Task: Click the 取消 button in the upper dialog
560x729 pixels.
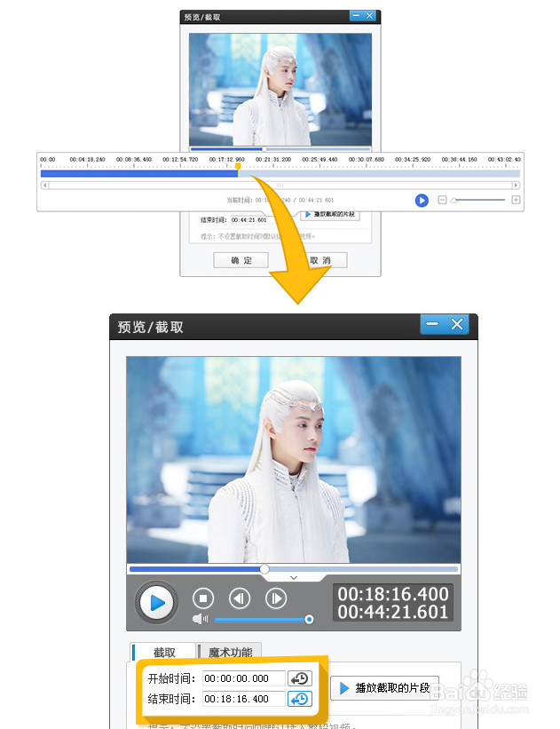Action: [x=320, y=260]
